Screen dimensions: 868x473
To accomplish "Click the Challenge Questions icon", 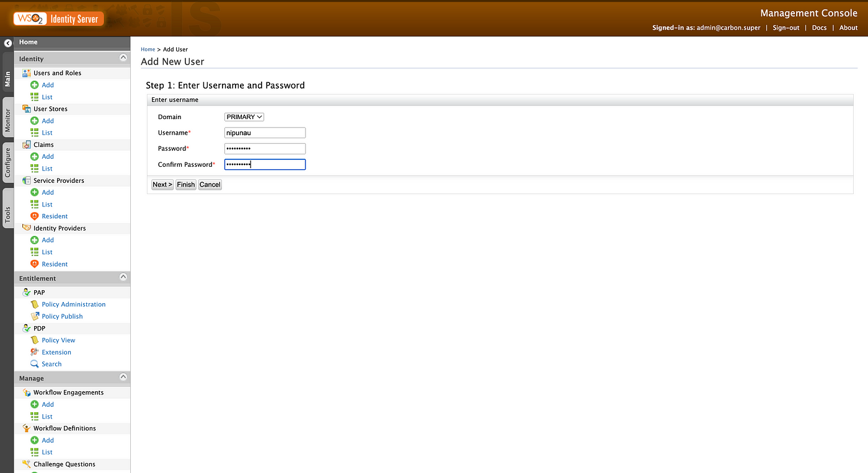I will (27, 464).
